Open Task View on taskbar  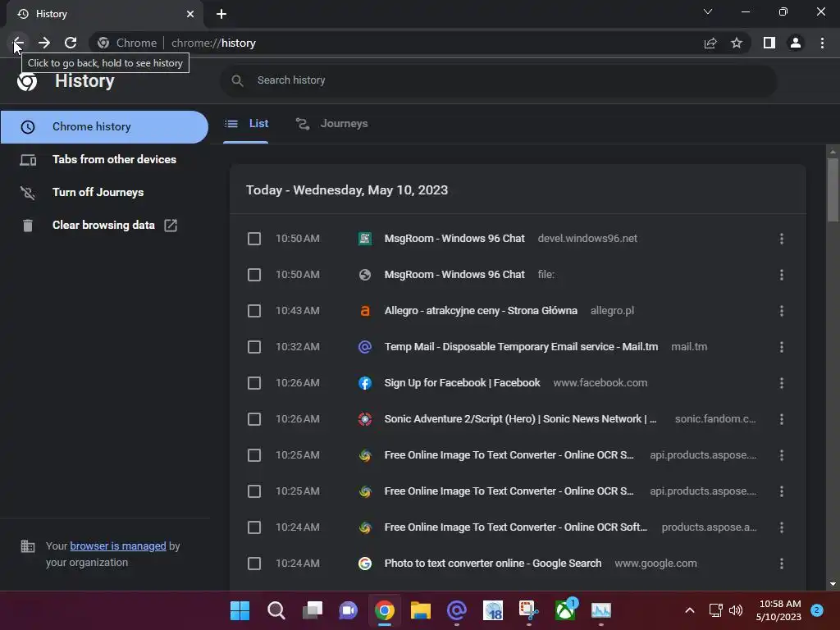(x=313, y=610)
